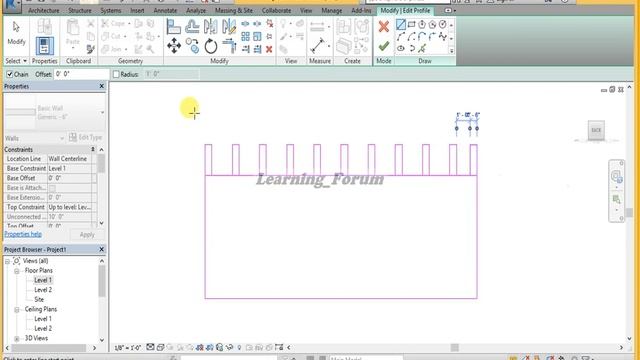Collapse the Floor Plans node
Screen dimensions: 640x360
click(17, 271)
